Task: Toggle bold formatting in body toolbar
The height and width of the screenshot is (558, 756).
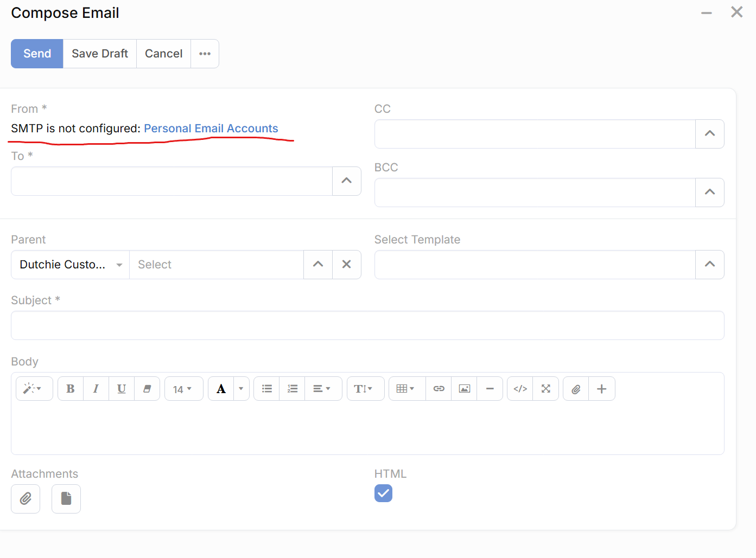Action: click(x=71, y=389)
